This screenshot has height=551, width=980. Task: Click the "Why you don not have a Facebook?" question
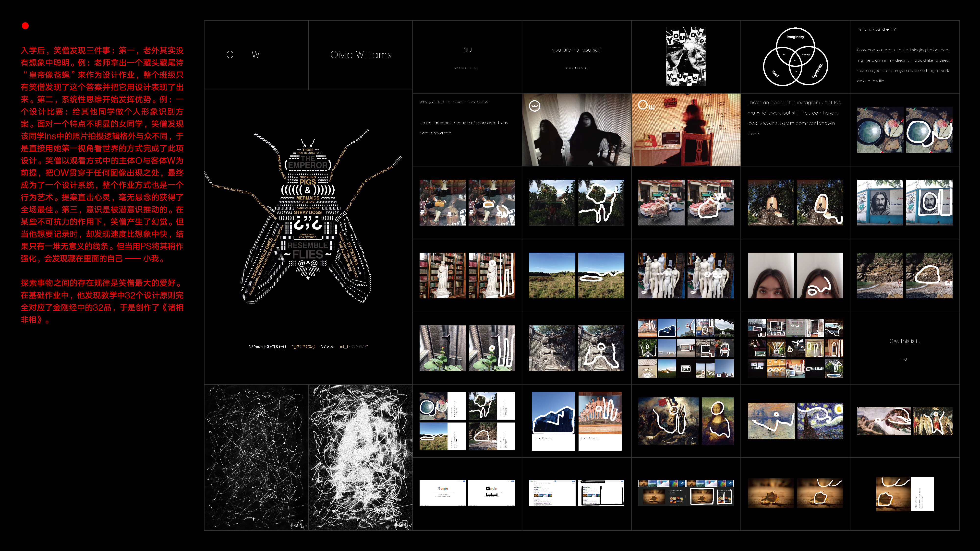click(453, 102)
